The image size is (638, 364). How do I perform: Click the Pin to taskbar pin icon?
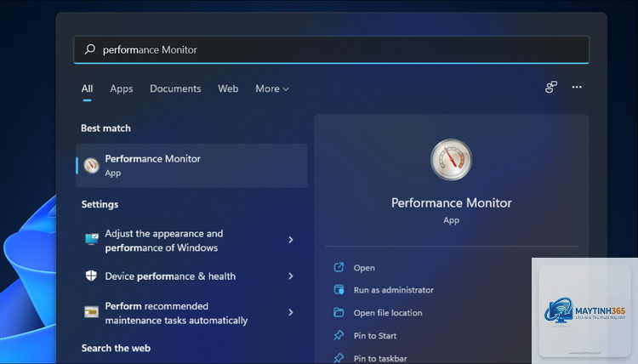(x=339, y=358)
